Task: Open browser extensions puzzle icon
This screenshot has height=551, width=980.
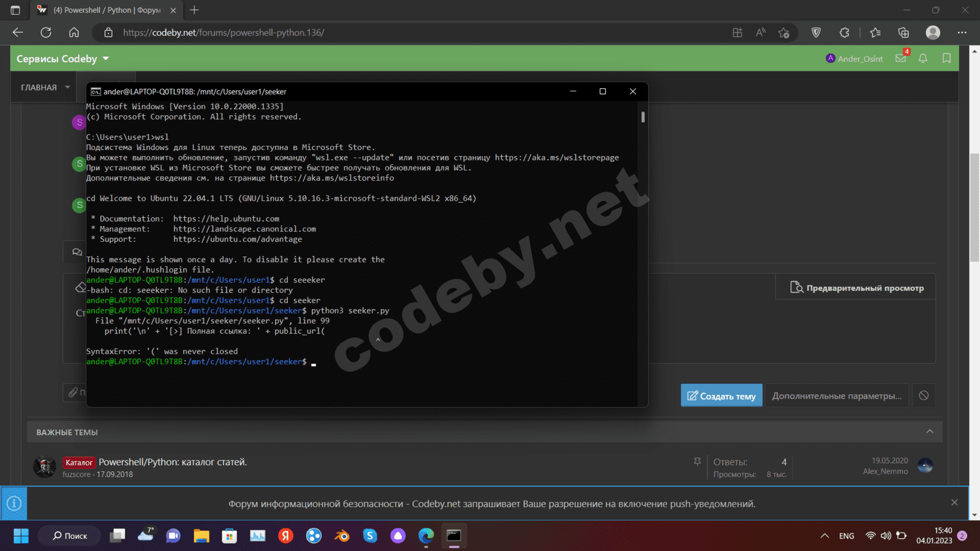Action: pyautogui.click(x=845, y=32)
